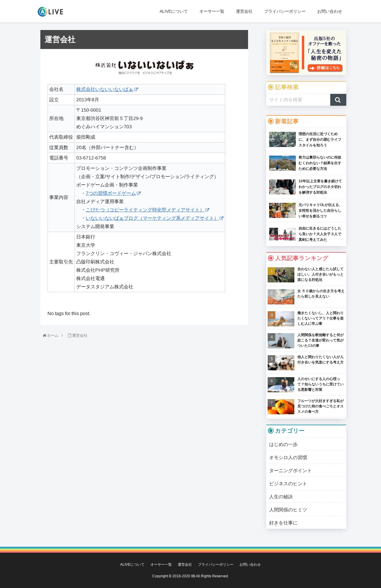Click the phone number 03-6712-6758
Image resolution: width=381 pixels, height=588 pixels.
pos(91,158)
